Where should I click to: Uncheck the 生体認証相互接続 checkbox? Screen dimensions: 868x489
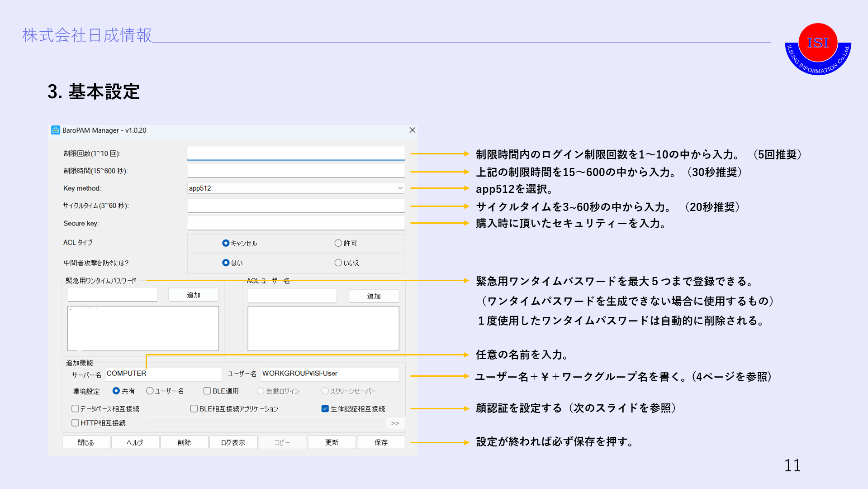[x=325, y=408]
